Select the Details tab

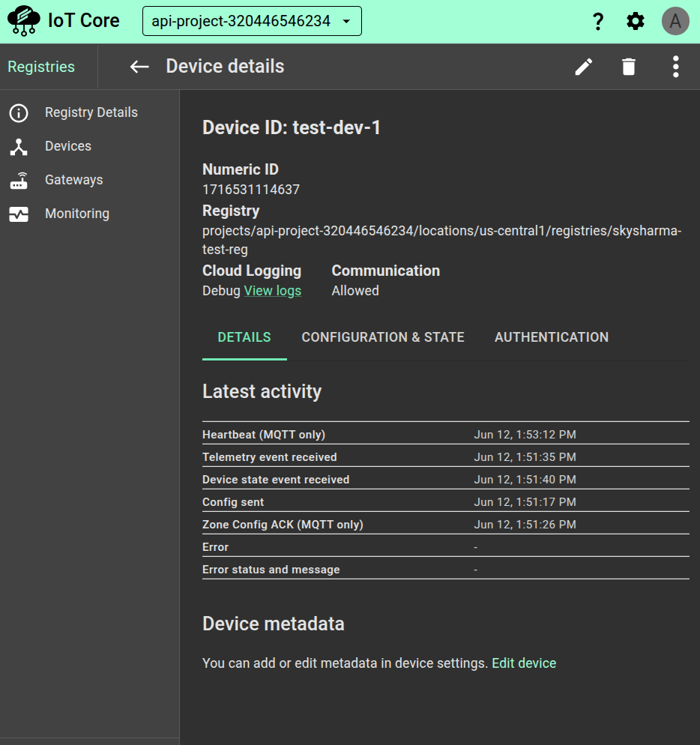(x=244, y=337)
